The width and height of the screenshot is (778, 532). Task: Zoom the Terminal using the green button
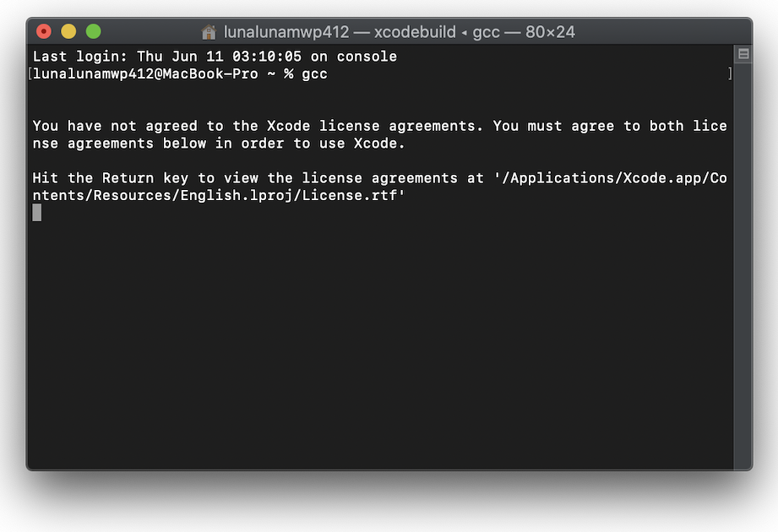pyautogui.click(x=93, y=32)
